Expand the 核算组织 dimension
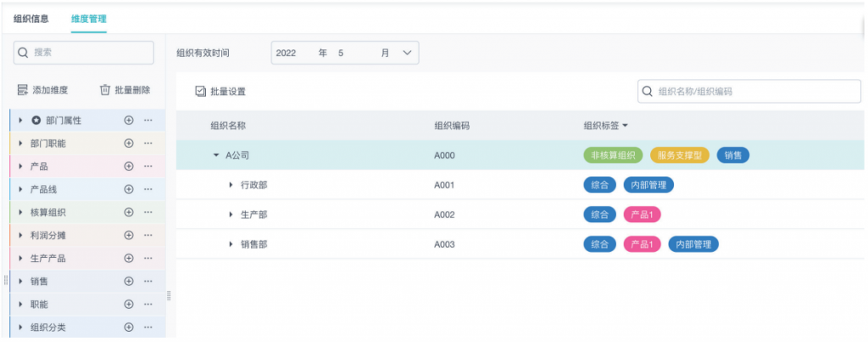868x342 pixels. click(21, 212)
